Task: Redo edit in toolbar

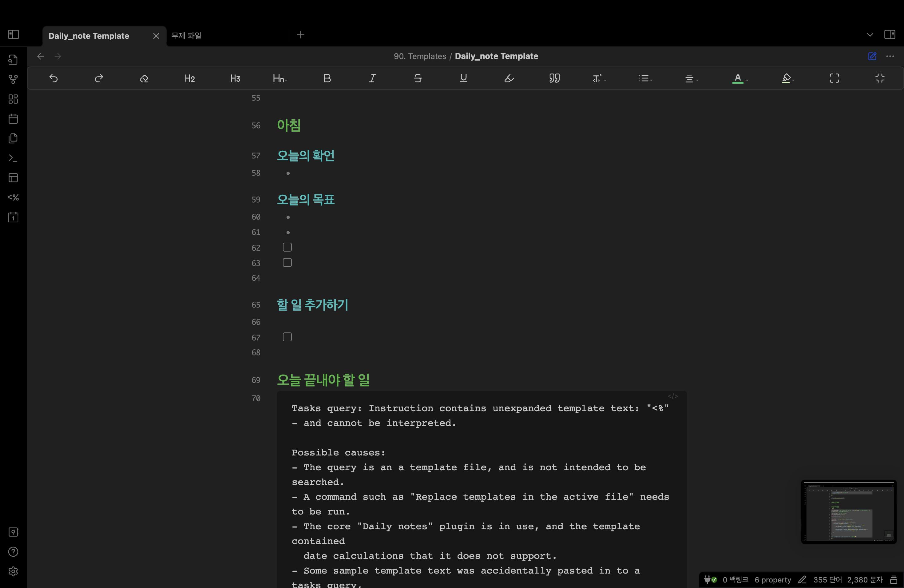Action: coord(99,78)
